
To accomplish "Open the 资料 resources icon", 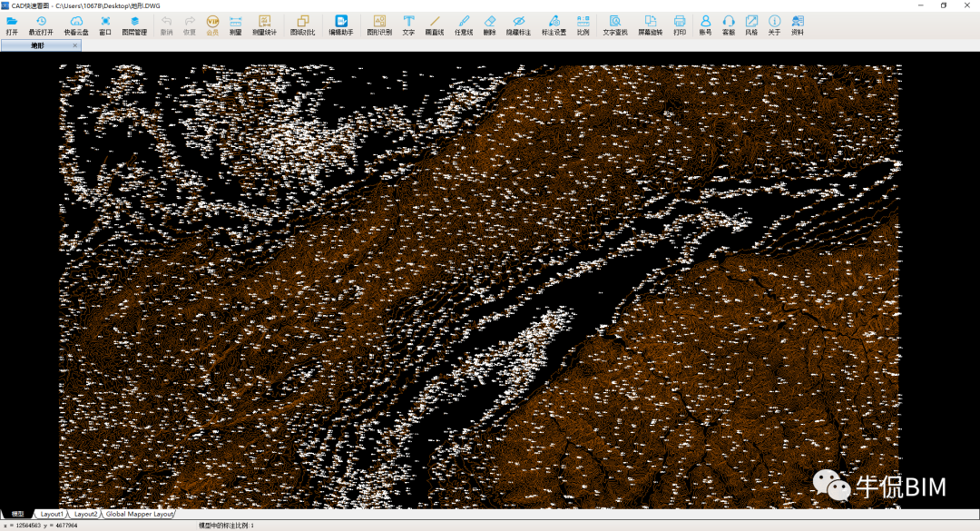I will (x=798, y=25).
